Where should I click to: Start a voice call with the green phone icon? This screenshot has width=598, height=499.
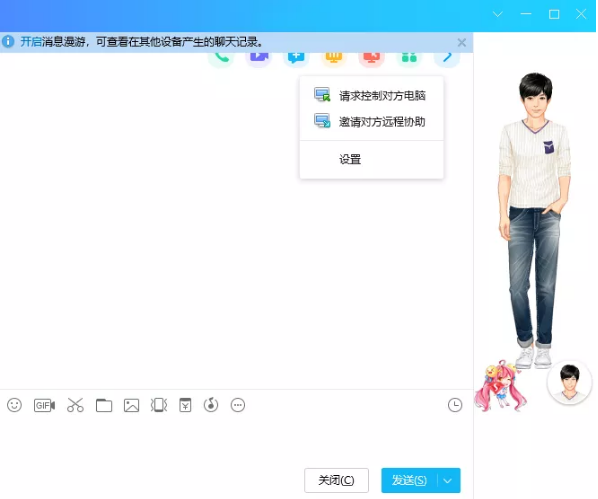(221, 58)
